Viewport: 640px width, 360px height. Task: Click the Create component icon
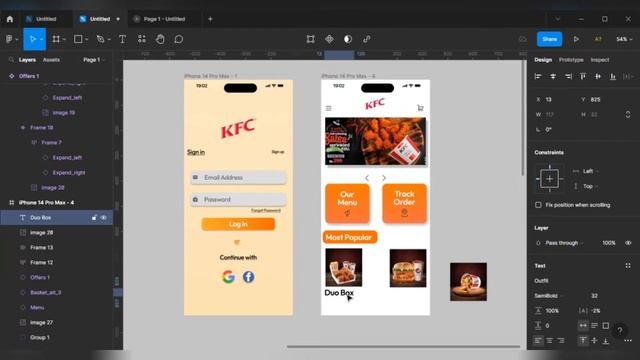[x=329, y=39]
